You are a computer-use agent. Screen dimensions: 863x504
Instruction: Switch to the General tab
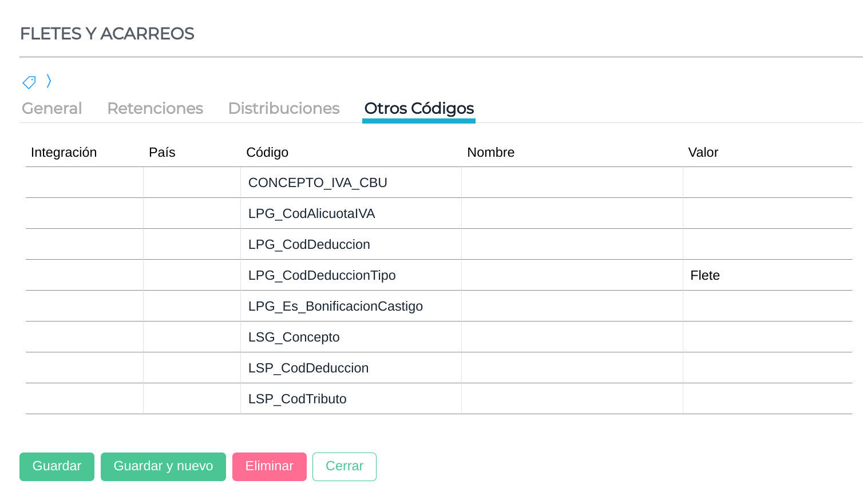pos(52,108)
